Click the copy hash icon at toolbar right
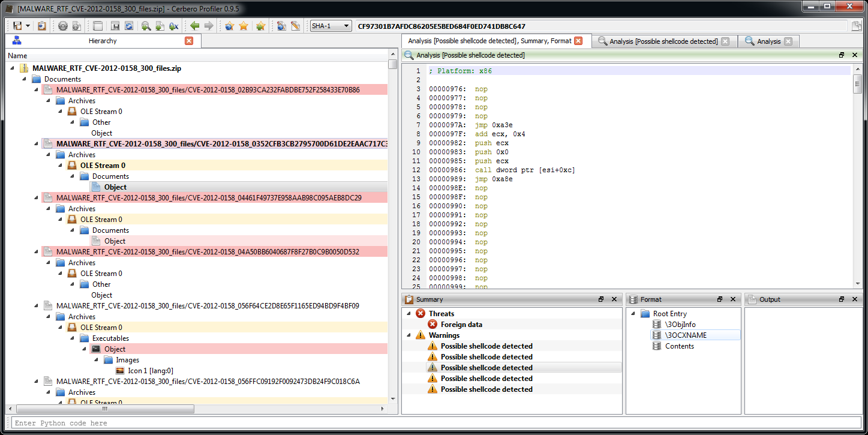The height and width of the screenshot is (435, 868). pyautogui.click(x=857, y=26)
